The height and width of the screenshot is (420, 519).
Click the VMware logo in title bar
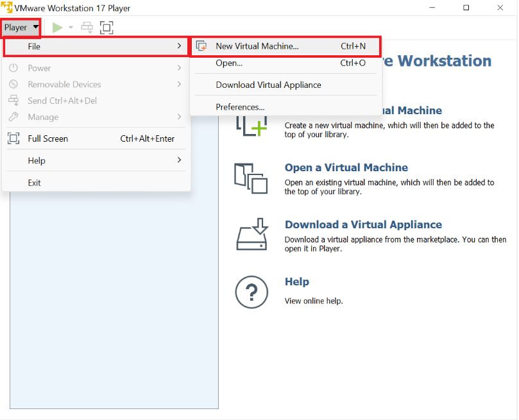(x=6, y=7)
